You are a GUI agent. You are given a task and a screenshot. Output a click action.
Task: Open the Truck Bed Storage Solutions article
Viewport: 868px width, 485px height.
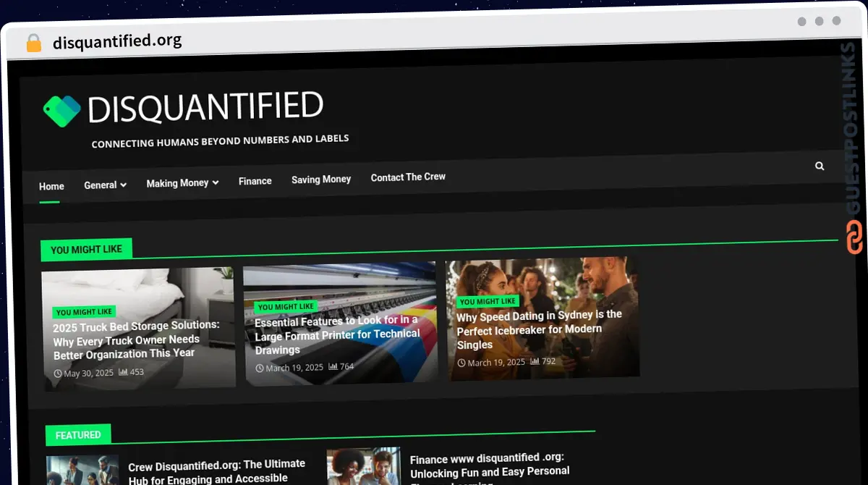(137, 339)
